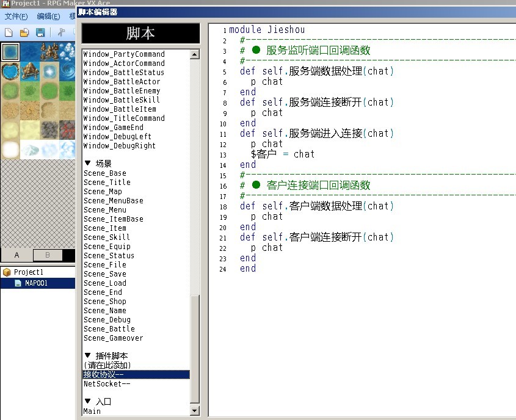Click script list scroll up arrow
This screenshot has width=516, height=420.
pos(195,54)
